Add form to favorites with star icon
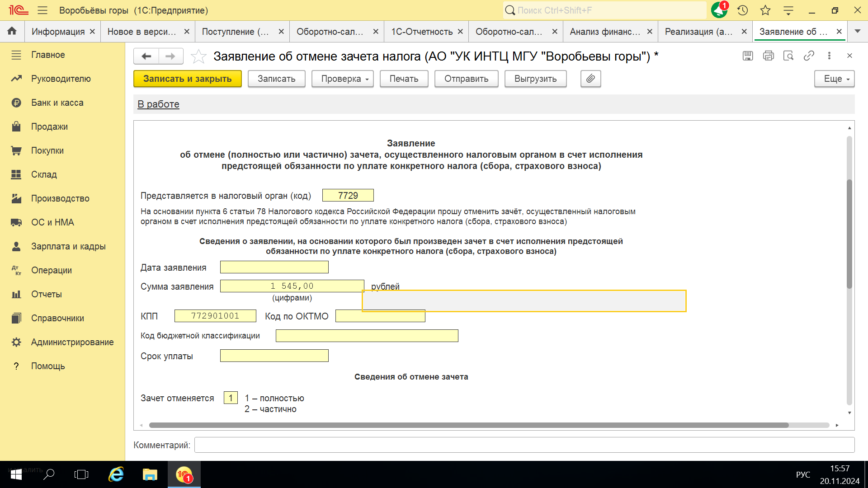 pos(198,56)
